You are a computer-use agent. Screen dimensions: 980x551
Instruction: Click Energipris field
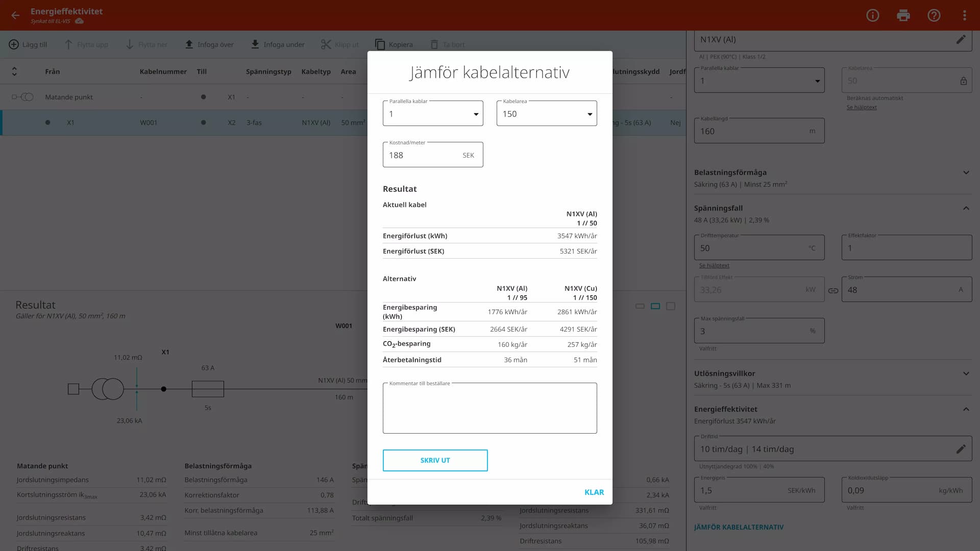(759, 490)
